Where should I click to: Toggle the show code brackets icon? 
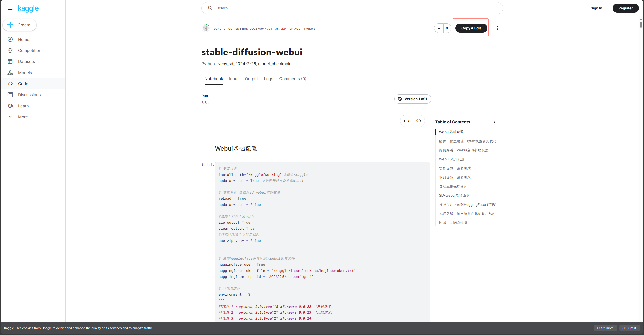click(418, 121)
